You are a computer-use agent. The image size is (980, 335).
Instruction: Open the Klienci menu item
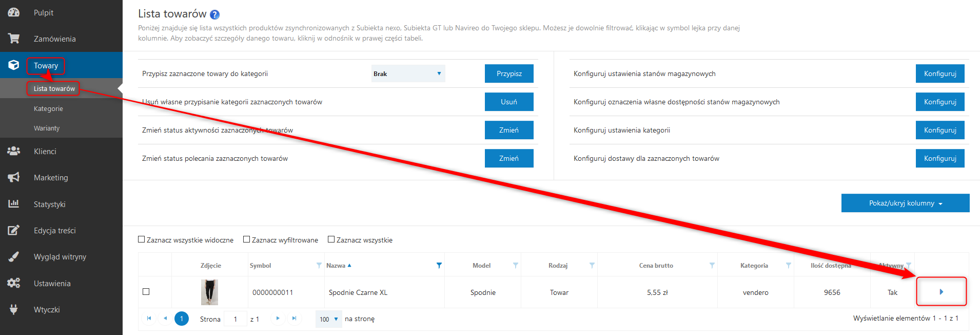point(45,152)
